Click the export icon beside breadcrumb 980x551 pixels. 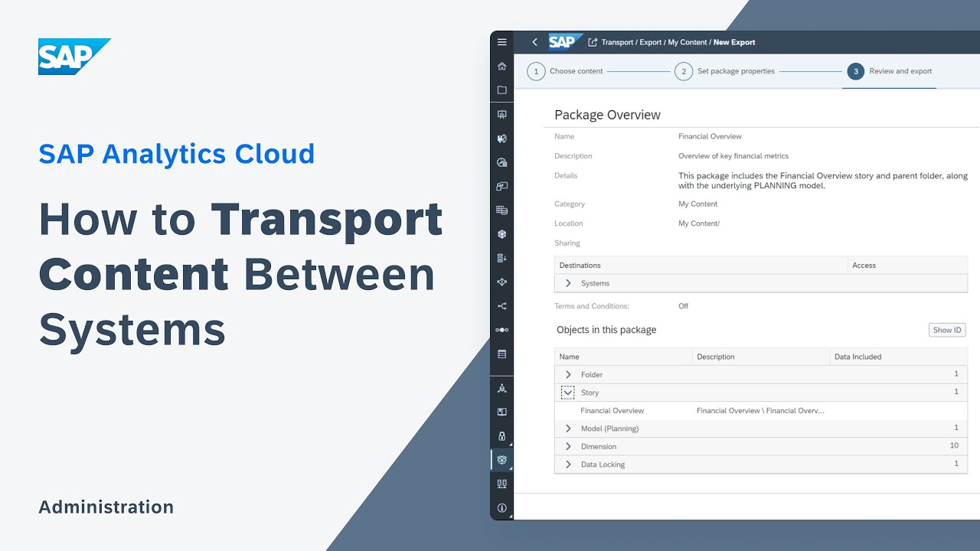tap(592, 42)
